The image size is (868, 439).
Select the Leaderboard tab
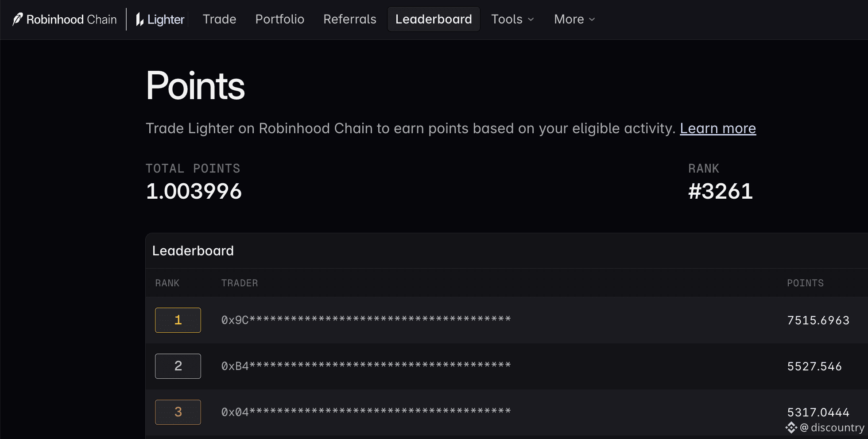click(x=434, y=19)
